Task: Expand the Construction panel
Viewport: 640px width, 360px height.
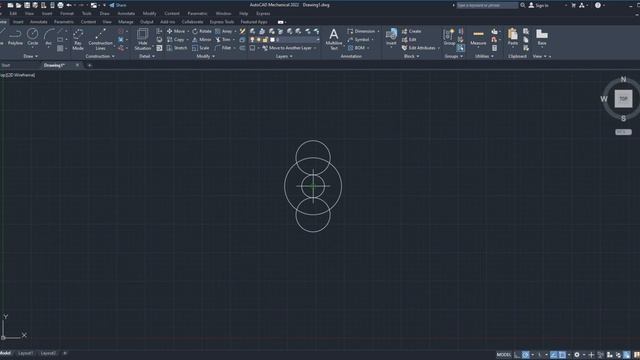Action: point(100,56)
